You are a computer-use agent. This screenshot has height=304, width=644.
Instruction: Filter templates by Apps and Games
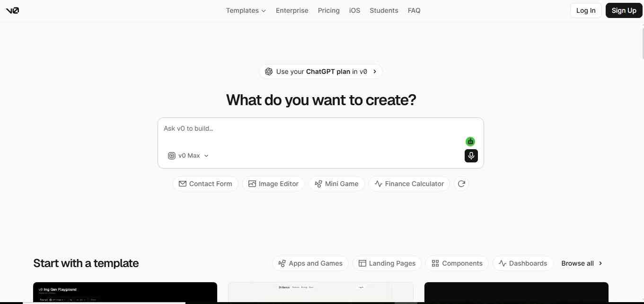point(310,263)
